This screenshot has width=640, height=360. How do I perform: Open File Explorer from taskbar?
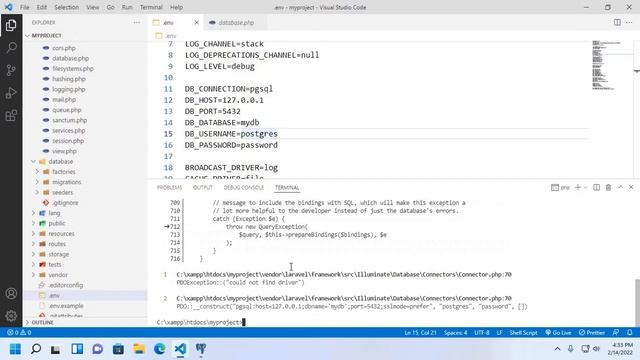pos(139,349)
